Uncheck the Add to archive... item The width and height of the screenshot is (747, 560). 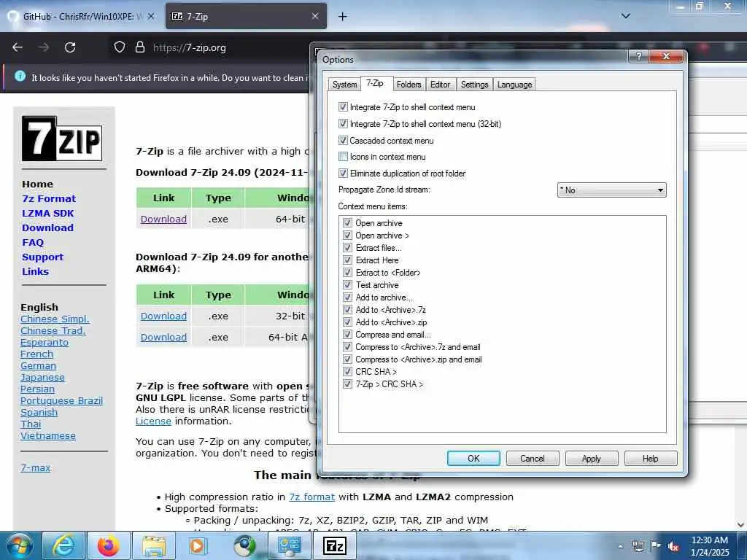point(348,297)
